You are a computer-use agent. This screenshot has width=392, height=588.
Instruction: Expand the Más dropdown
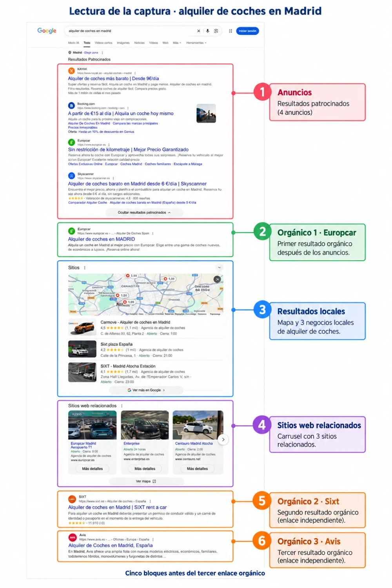pyautogui.click(x=177, y=43)
